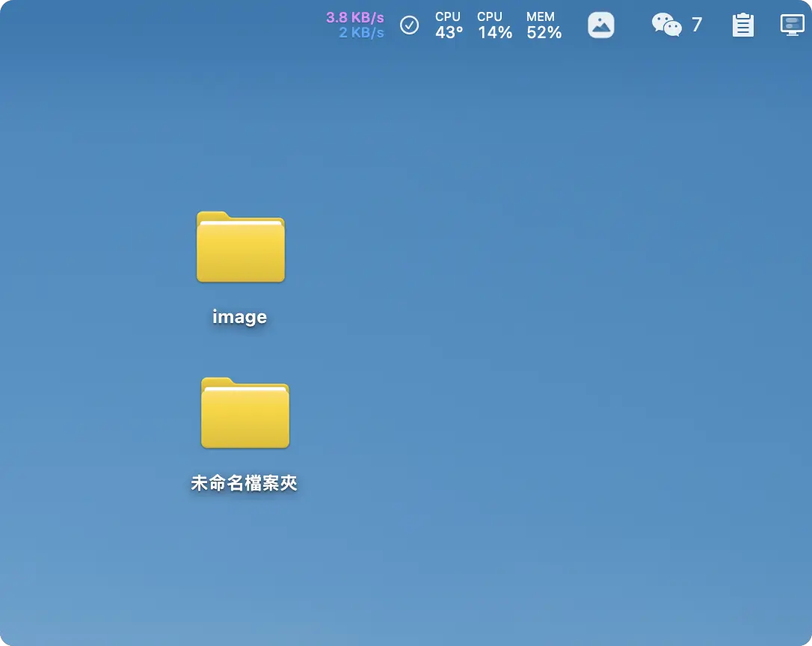Screen dimensions: 812x646
Task: Click the circled checkmark menu bar icon
Action: tap(409, 25)
